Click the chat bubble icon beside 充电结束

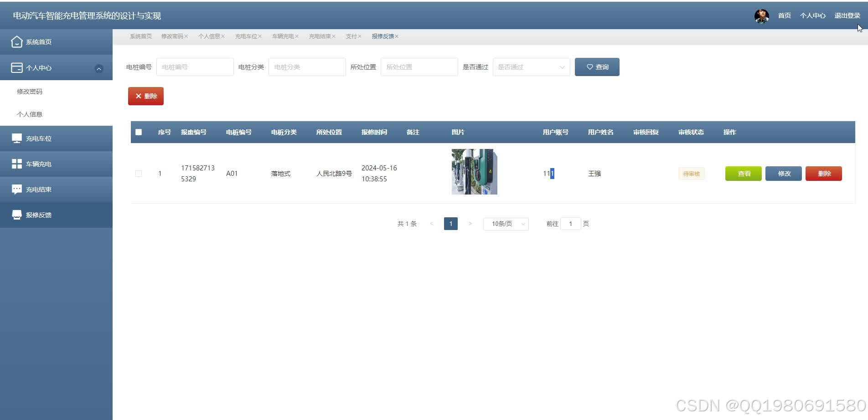coord(17,190)
